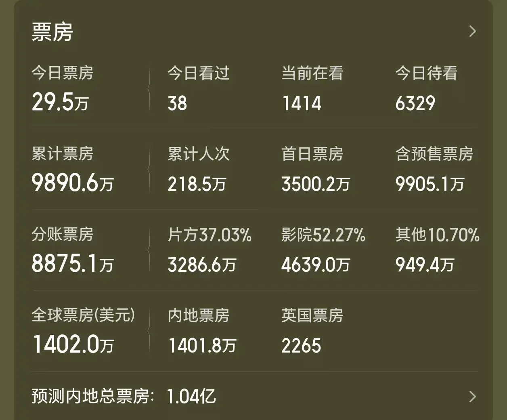Open the 英国票房 2265 stat
Screen dimensions: 507x420
[301, 346]
